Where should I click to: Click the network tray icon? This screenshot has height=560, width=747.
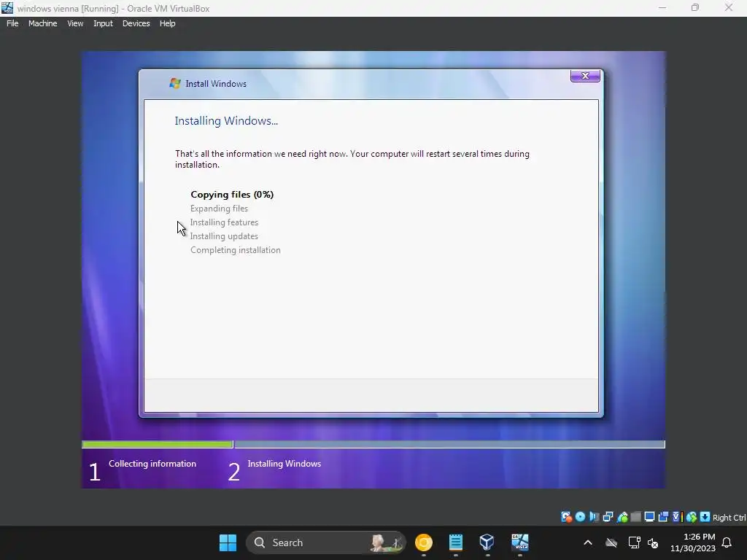click(634, 542)
